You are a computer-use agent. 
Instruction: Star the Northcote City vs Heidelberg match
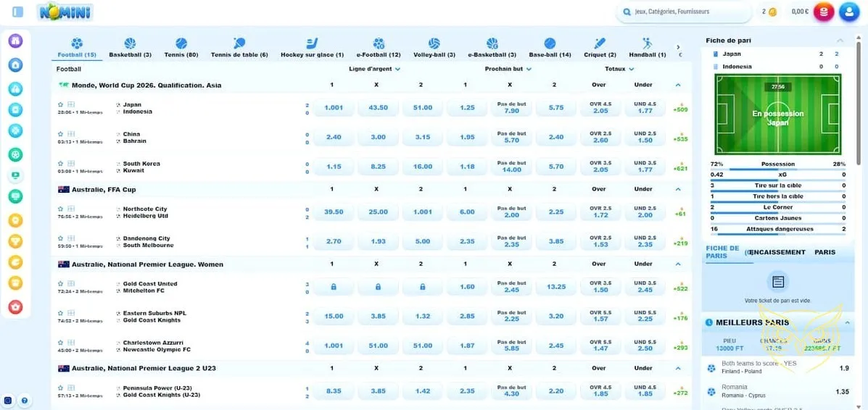[x=61, y=209]
